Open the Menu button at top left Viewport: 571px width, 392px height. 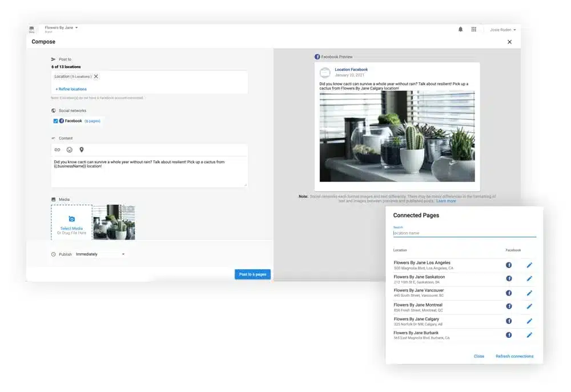(31, 29)
